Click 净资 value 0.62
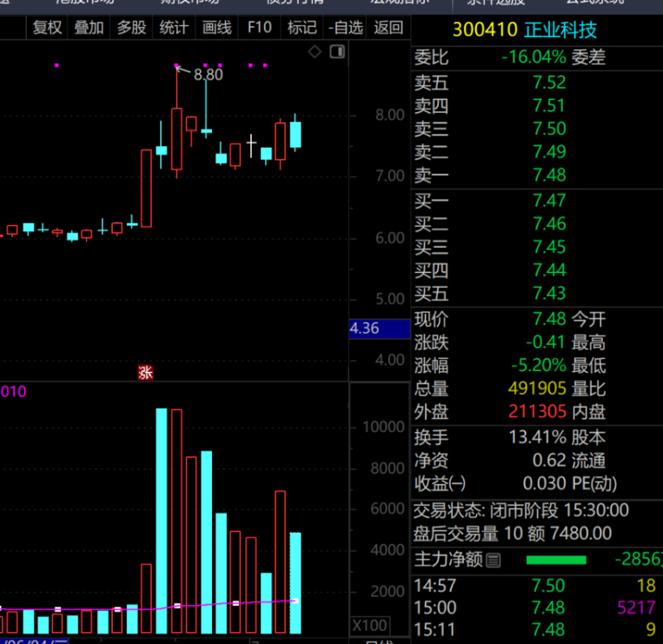 point(549,461)
